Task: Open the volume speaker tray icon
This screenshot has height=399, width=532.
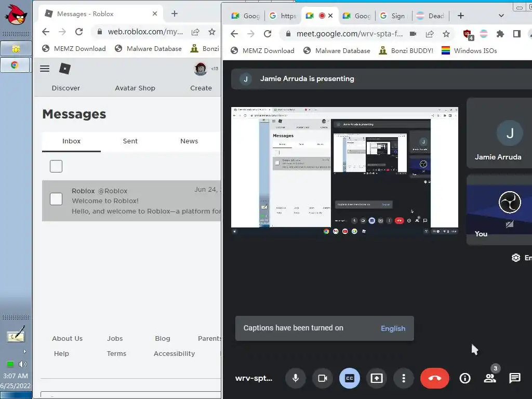Action: tap(23, 364)
